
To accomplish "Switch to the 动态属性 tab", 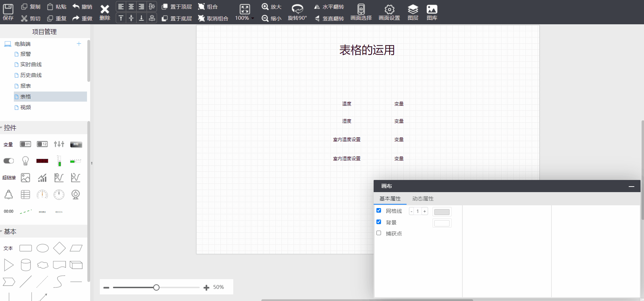I will pyautogui.click(x=423, y=199).
